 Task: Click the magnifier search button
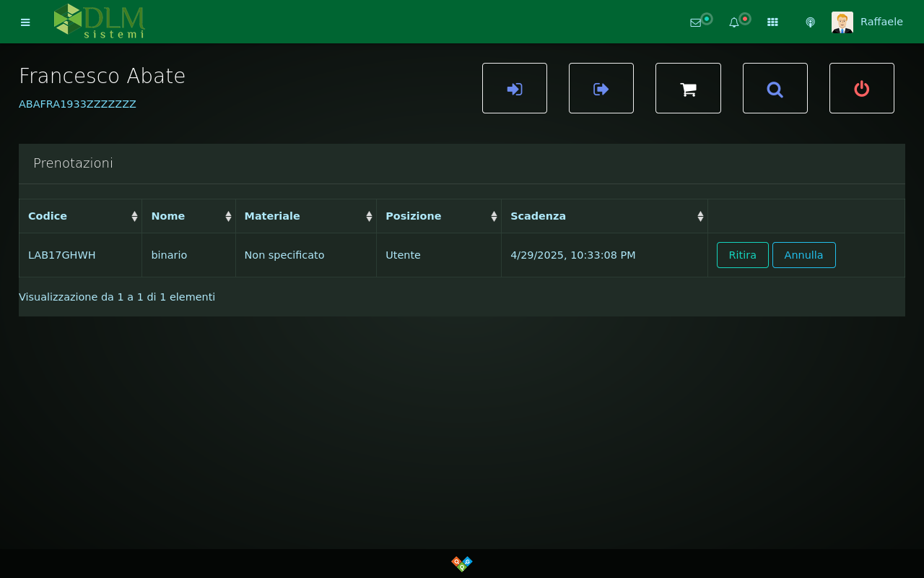[775, 88]
